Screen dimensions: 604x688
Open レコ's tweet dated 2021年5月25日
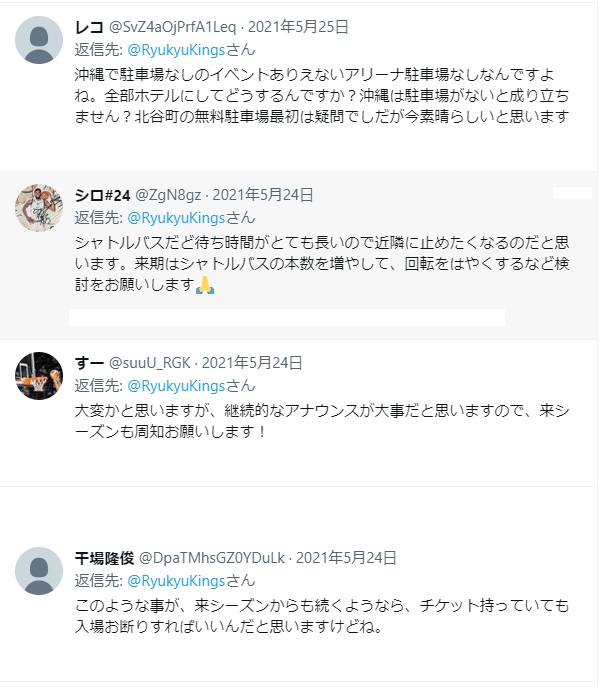[300, 27]
